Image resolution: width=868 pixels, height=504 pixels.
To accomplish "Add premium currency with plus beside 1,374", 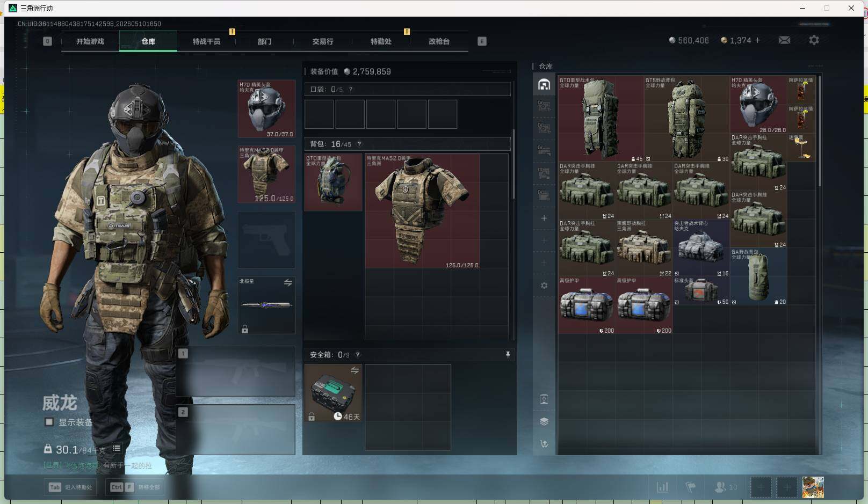I will click(x=757, y=40).
